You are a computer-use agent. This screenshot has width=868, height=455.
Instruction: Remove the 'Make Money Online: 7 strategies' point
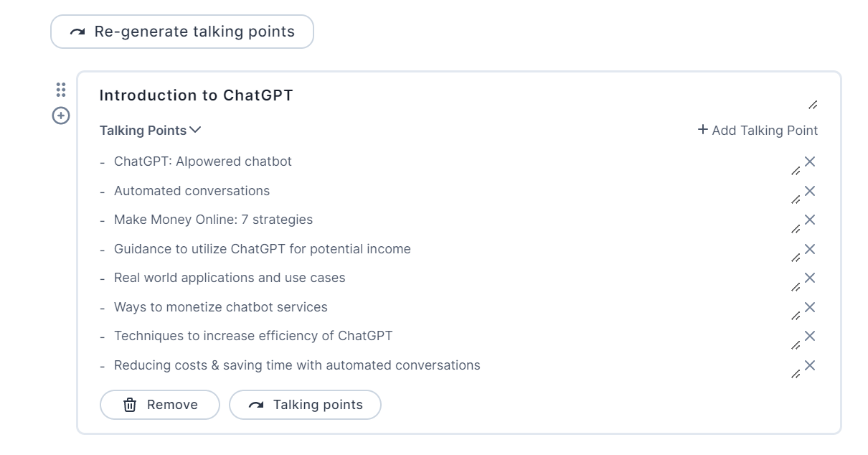pos(810,220)
